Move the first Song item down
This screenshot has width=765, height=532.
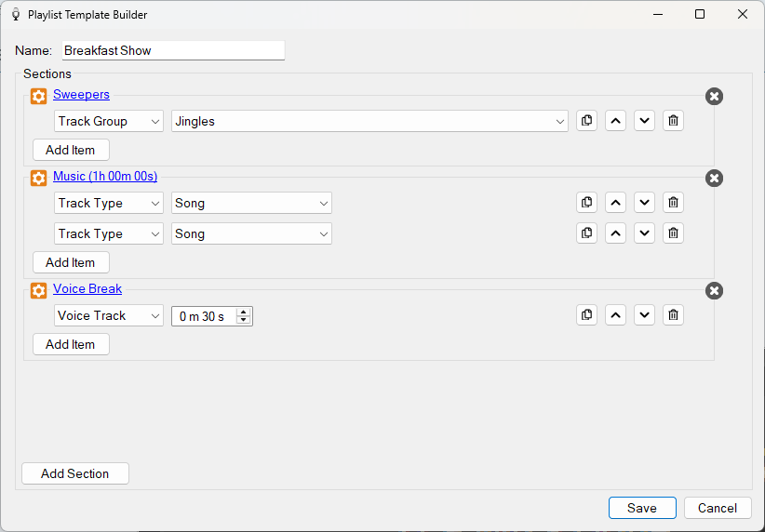[644, 203]
